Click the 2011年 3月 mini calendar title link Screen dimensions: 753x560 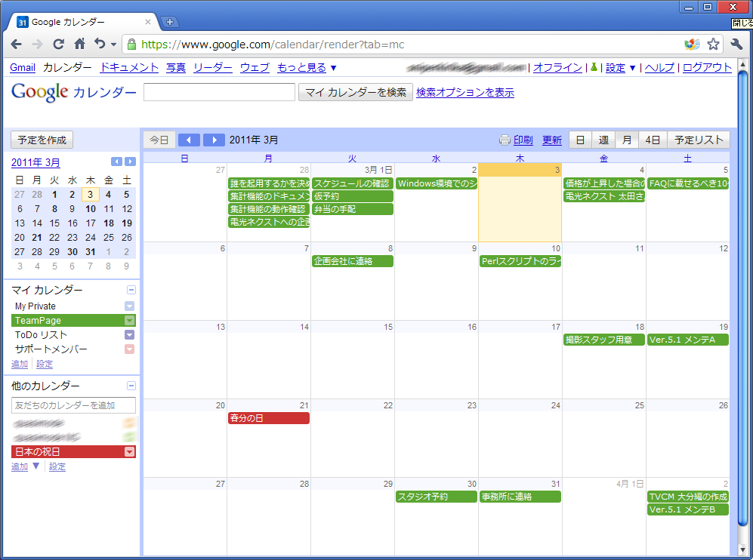tap(35, 162)
